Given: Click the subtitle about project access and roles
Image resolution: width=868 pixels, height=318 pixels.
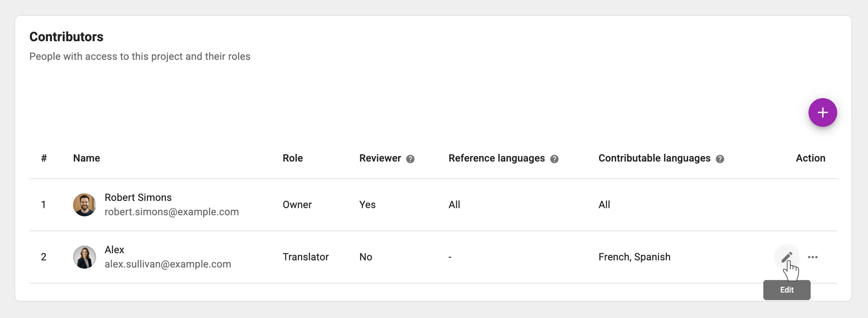Looking at the screenshot, I should 140,56.
